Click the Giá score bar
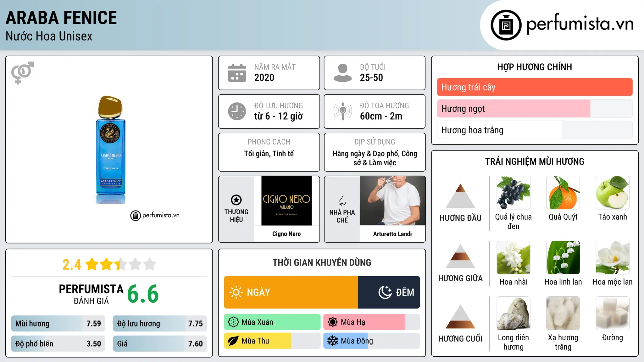 (160, 343)
